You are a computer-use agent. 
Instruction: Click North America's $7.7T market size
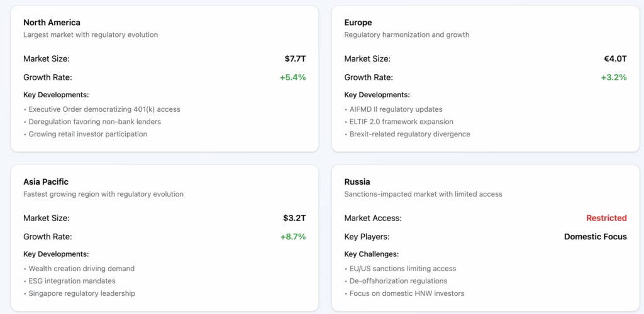pos(296,58)
